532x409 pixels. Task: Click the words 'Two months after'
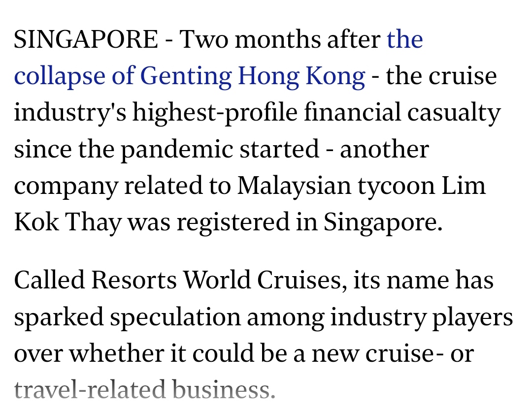[280, 39]
